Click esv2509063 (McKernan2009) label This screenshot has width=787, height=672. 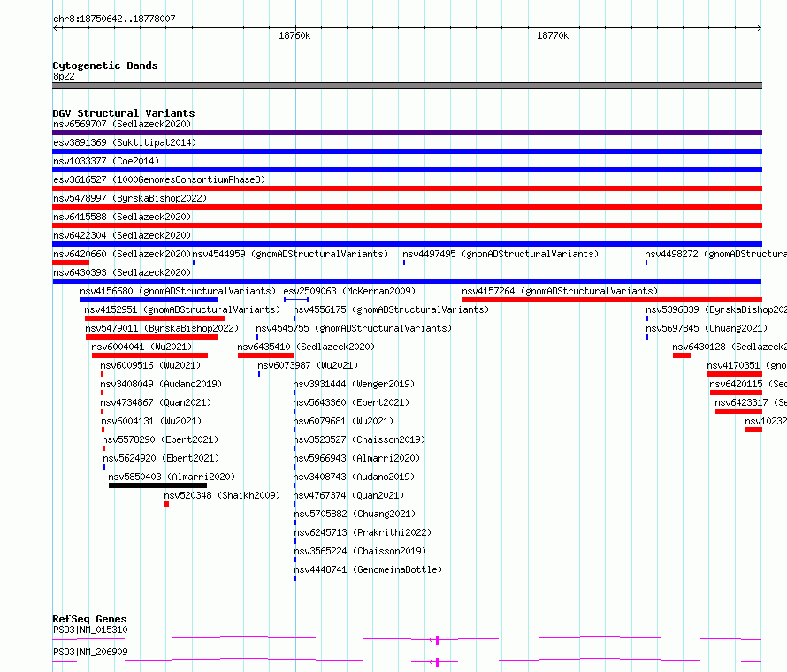[x=349, y=291]
